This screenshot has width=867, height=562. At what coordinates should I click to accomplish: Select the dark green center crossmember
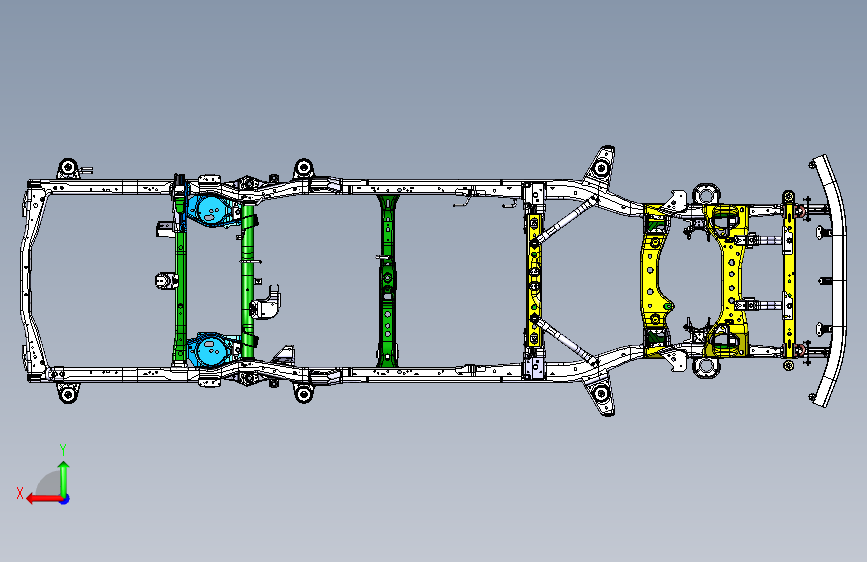click(388, 280)
